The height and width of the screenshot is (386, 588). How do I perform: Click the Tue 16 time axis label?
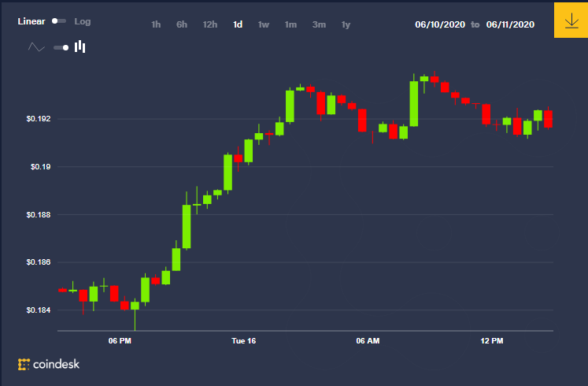click(244, 340)
